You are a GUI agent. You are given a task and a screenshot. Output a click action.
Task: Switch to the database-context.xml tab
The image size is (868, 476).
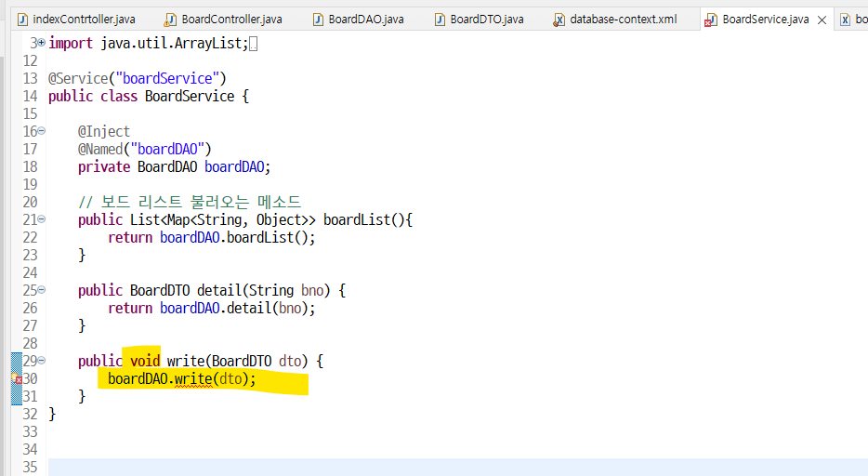tap(615, 20)
